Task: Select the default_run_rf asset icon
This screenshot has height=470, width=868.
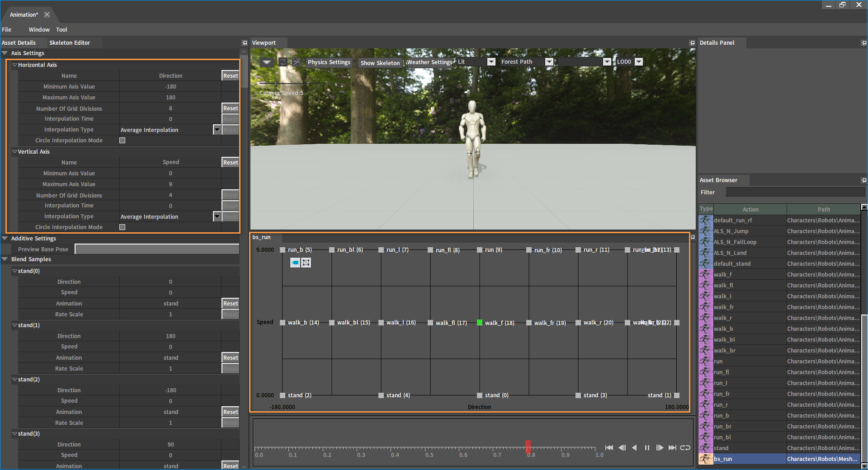Action: click(706, 220)
